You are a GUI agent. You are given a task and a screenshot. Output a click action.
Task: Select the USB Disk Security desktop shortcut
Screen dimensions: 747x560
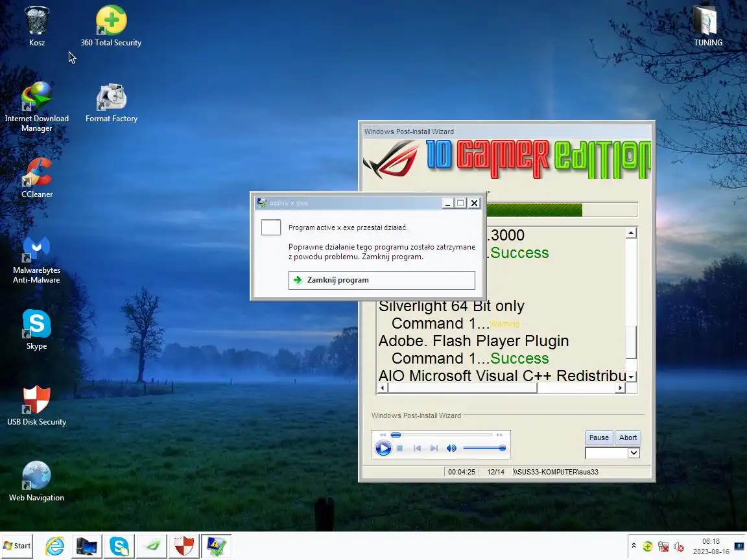[x=37, y=406]
